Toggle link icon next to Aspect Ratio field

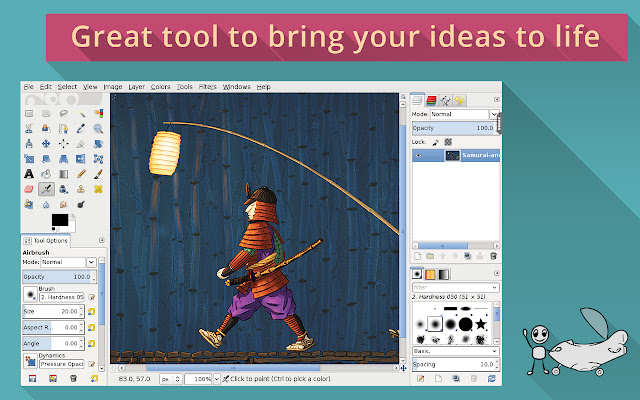pyautogui.click(x=91, y=327)
